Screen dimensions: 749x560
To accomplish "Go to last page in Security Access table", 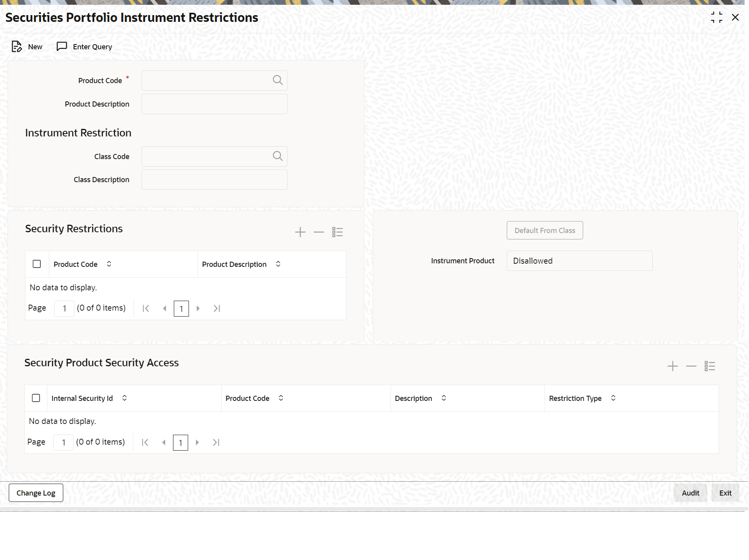I will click(216, 442).
